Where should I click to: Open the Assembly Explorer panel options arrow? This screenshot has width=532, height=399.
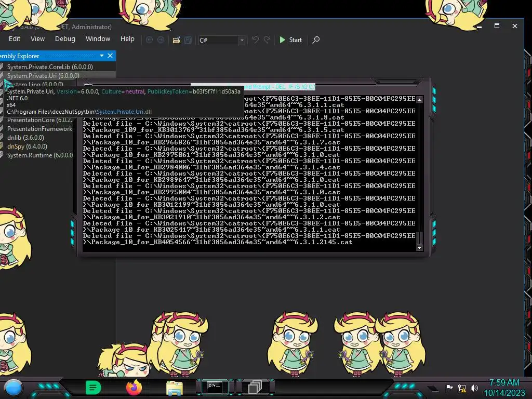click(102, 56)
